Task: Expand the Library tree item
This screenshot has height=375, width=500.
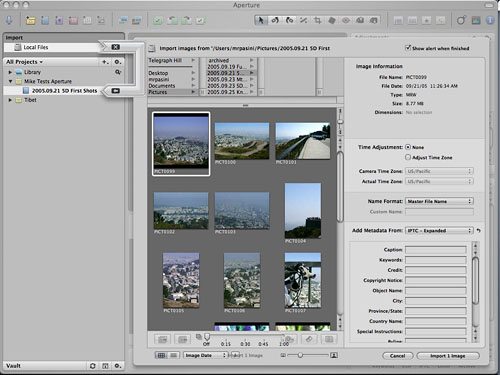Action: [x=10, y=72]
